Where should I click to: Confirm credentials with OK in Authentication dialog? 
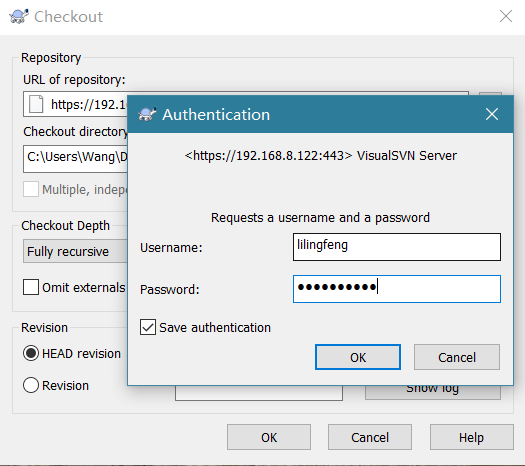click(358, 357)
